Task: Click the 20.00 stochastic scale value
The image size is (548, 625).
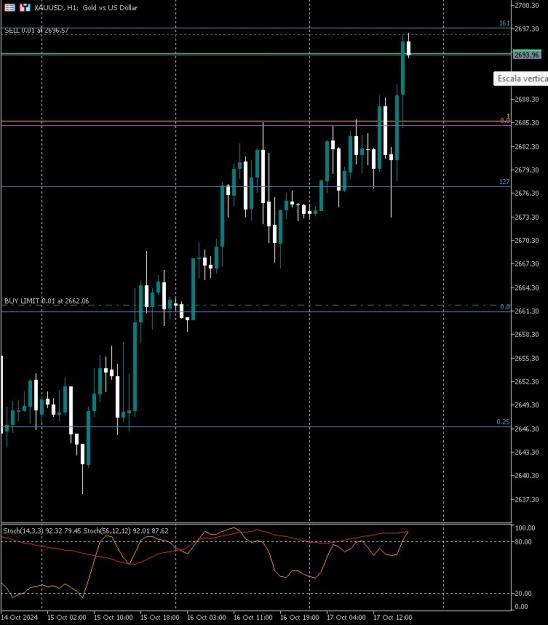Action: click(x=524, y=594)
